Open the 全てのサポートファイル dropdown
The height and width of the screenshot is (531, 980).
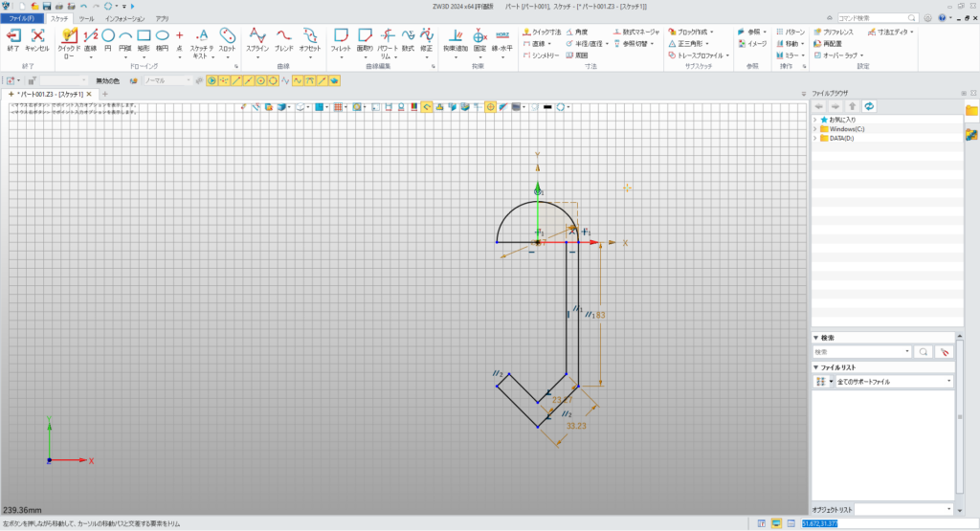click(x=894, y=382)
